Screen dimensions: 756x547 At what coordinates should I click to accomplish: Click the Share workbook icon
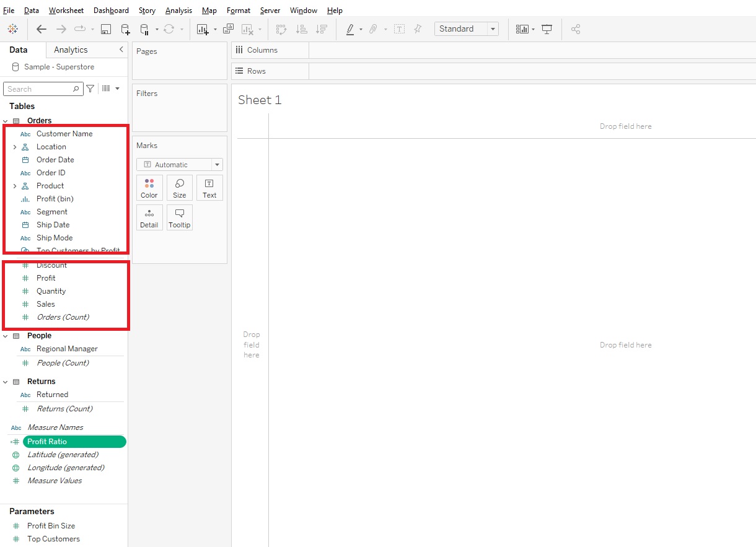point(576,29)
